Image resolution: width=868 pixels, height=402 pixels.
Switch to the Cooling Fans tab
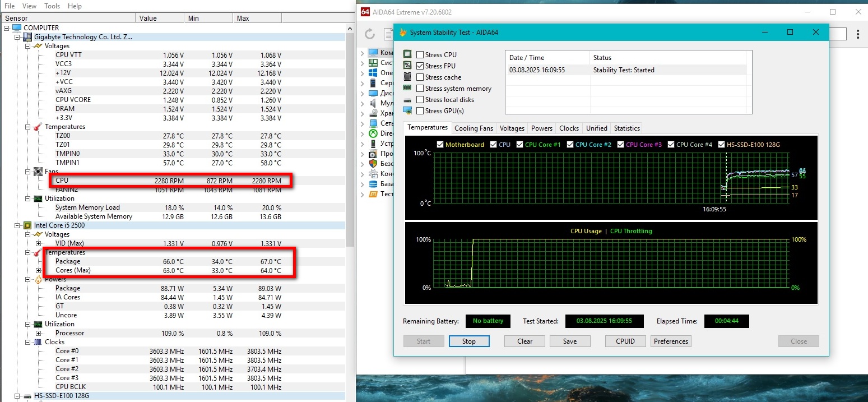coord(474,128)
